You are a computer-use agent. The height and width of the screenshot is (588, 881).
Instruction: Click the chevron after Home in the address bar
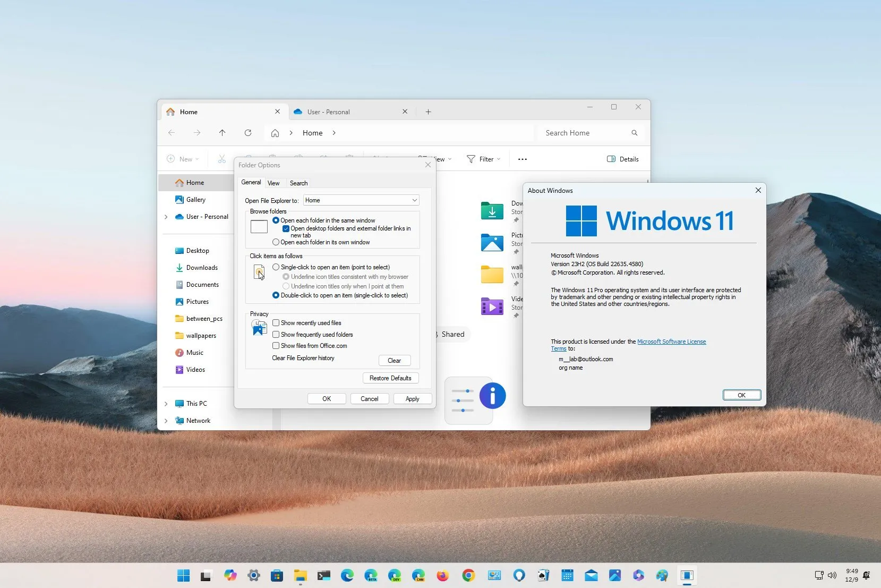pos(334,133)
